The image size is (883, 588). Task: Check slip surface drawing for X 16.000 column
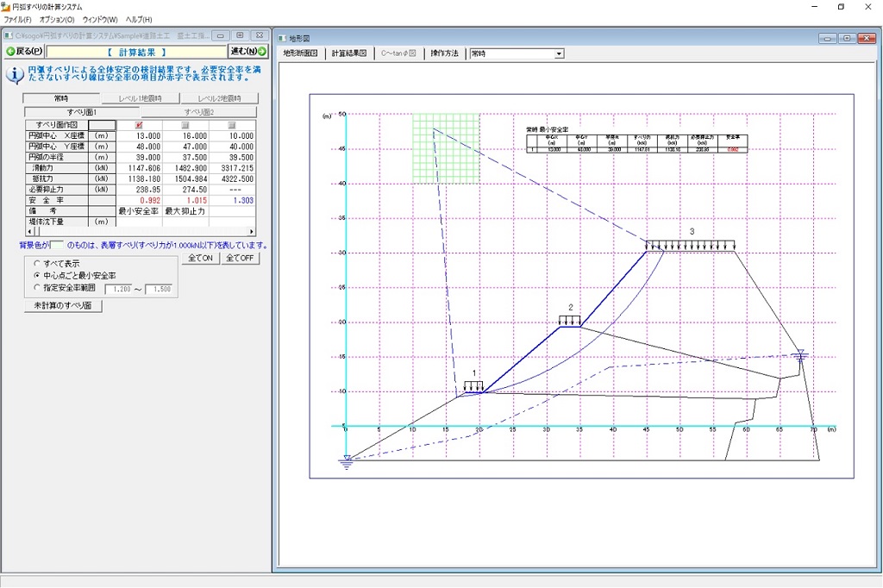pyautogui.click(x=185, y=125)
